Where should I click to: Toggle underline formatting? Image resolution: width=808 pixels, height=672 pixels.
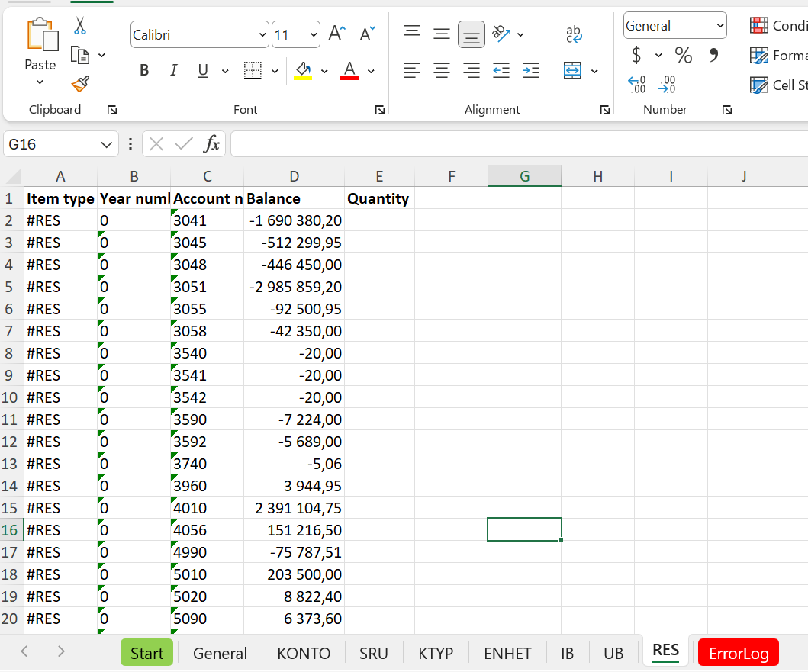click(x=201, y=70)
